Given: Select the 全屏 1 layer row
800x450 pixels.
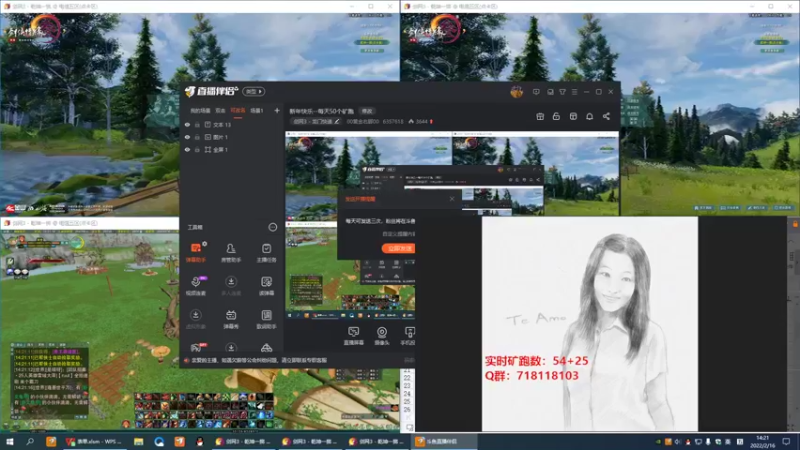Looking at the screenshot, I should point(232,149).
